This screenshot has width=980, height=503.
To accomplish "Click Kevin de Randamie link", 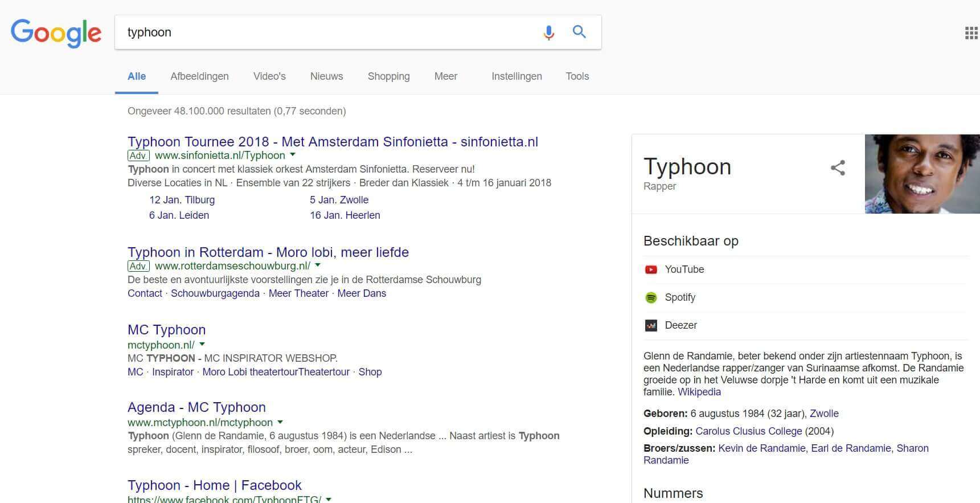I will pos(761,448).
